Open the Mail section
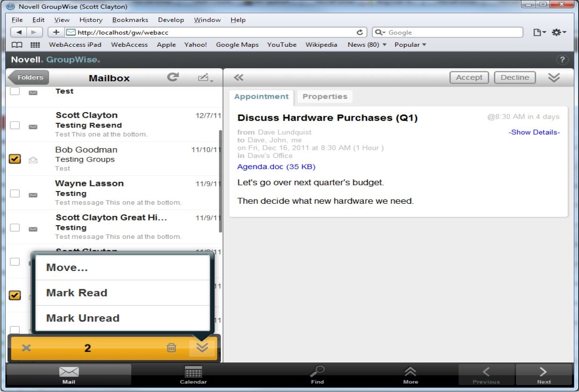This screenshot has height=392, width=579. pyautogui.click(x=69, y=375)
